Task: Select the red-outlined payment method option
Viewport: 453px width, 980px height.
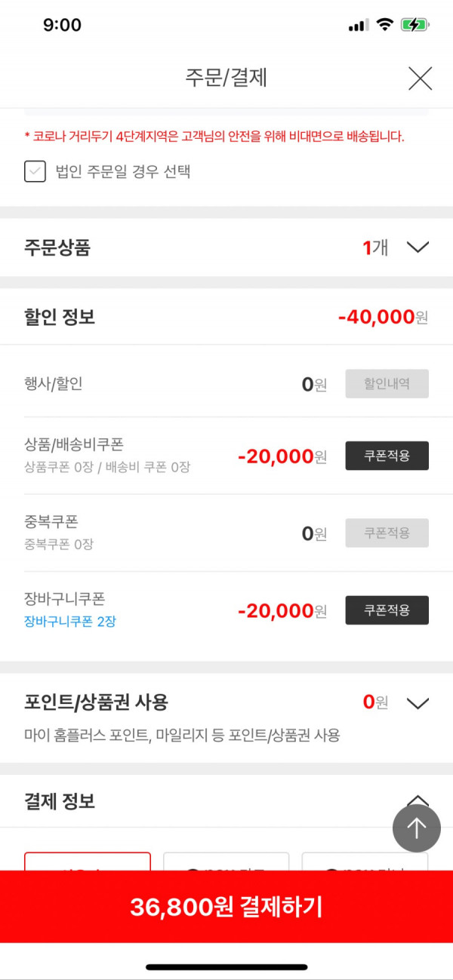Action: (x=88, y=862)
